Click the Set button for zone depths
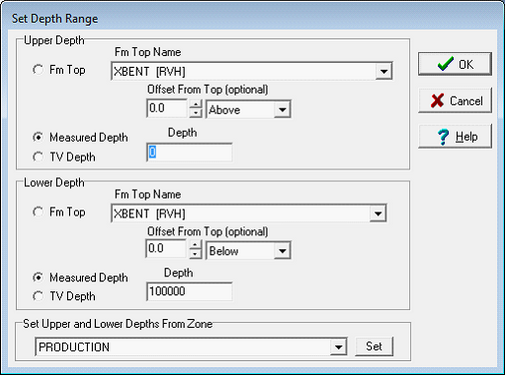Screen dimensions: 506x376 pos(374,346)
